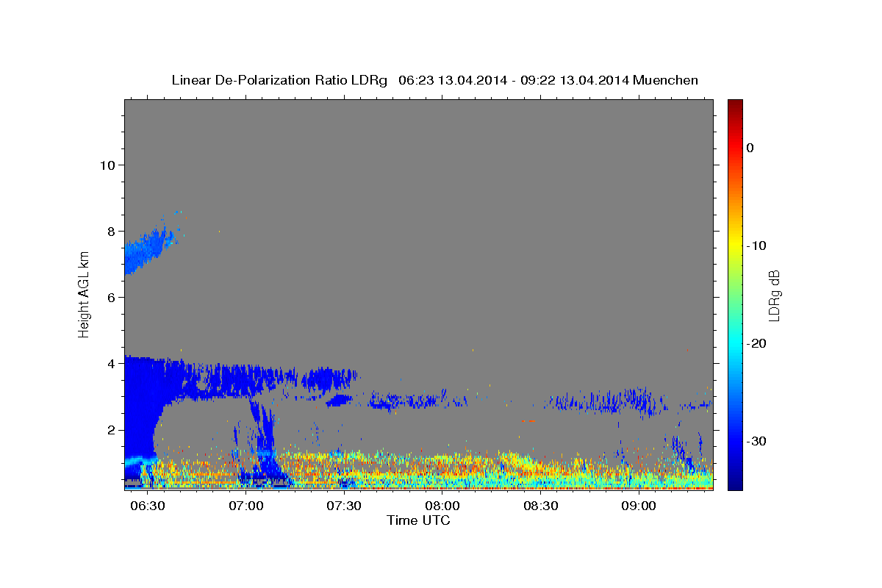The height and width of the screenshot is (588, 882).
Task: Click the 07:30 time axis label
Action: [344, 506]
